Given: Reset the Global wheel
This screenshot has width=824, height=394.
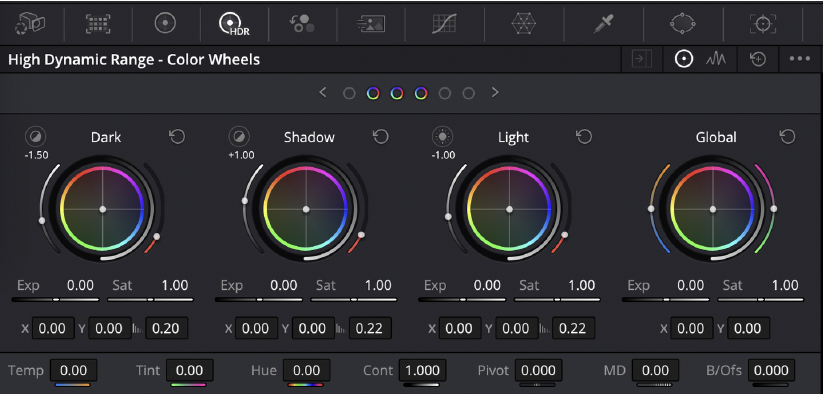Looking at the screenshot, I should (x=787, y=137).
